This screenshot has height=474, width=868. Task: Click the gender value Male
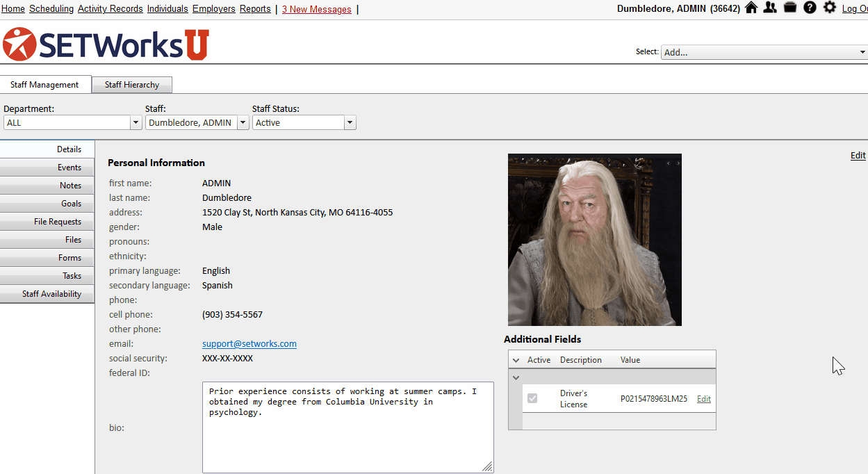click(212, 227)
